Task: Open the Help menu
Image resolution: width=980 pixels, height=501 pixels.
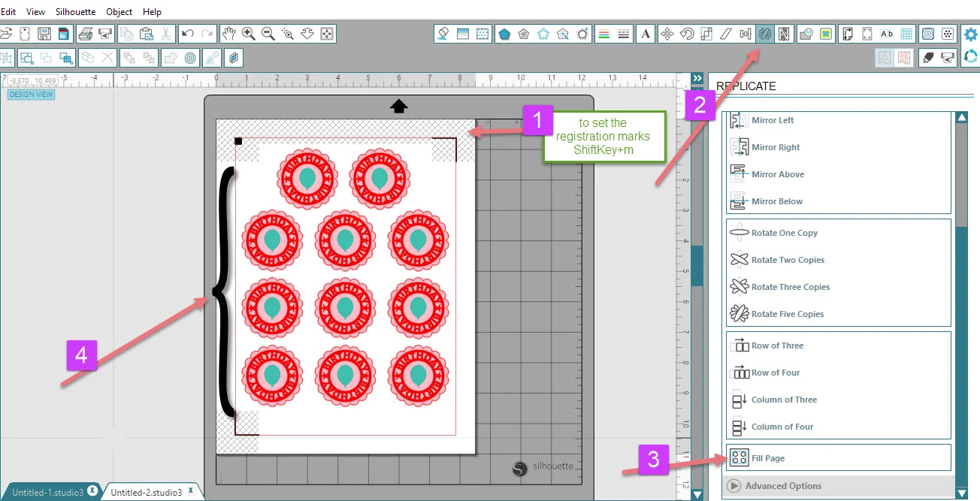Action: pos(152,12)
